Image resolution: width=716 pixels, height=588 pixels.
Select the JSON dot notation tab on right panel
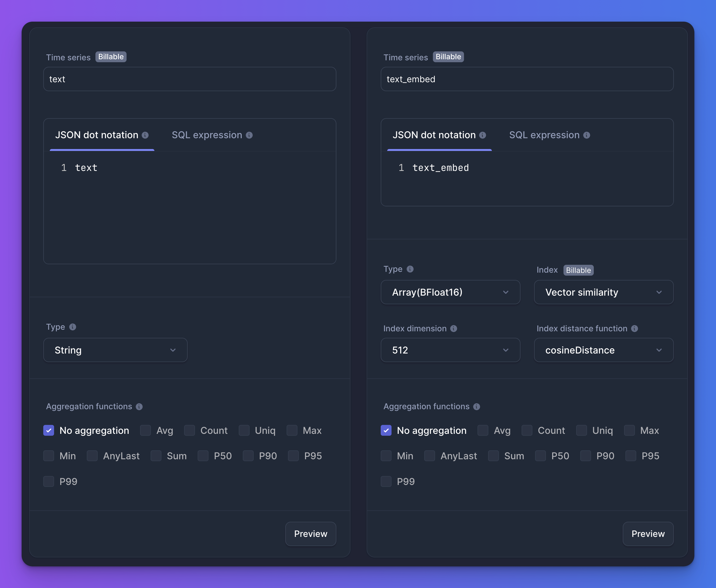click(x=434, y=135)
